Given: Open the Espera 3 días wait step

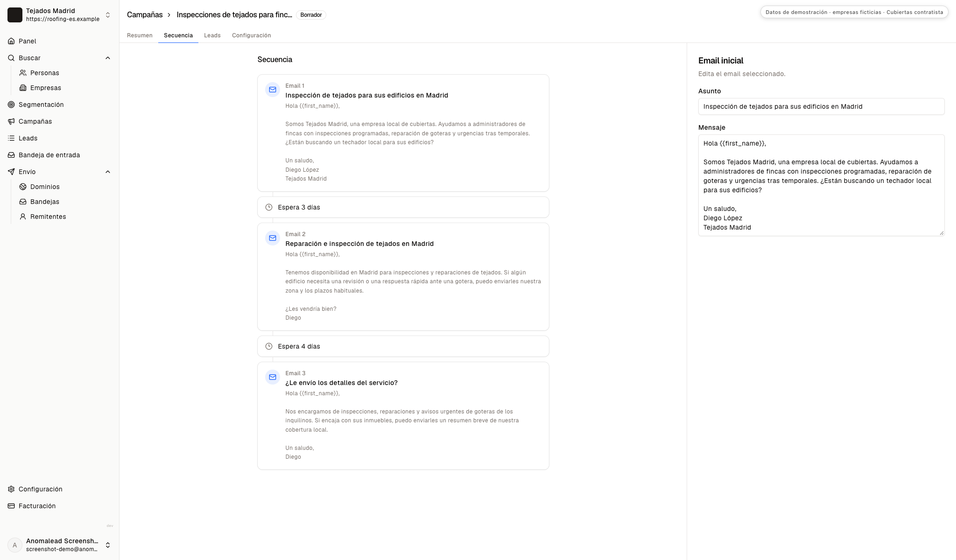Looking at the screenshot, I should (403, 207).
